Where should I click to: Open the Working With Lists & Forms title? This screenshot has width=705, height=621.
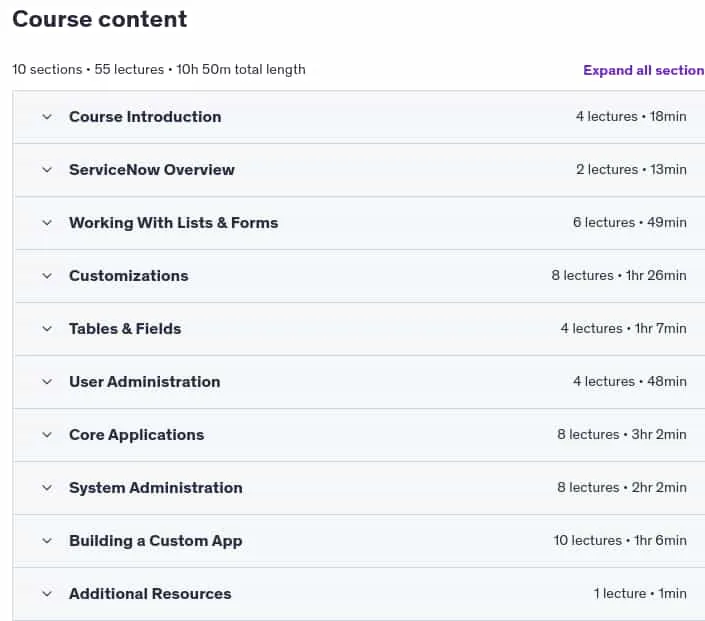(x=174, y=223)
